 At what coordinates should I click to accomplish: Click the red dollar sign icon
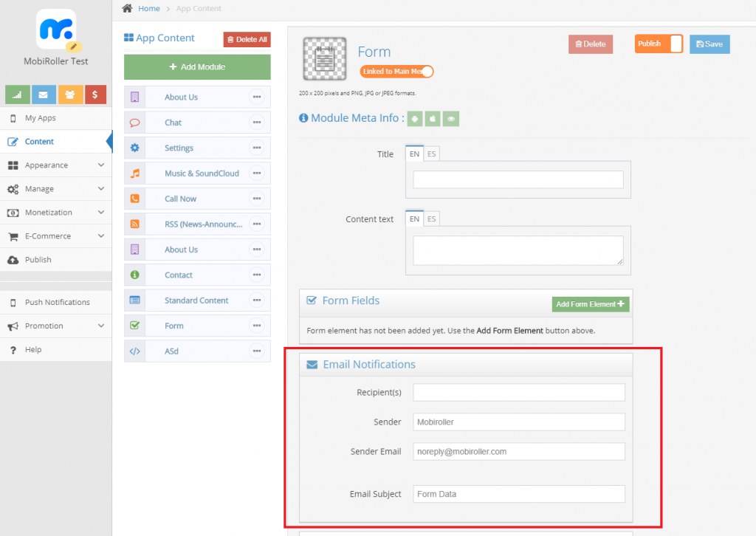click(x=94, y=95)
